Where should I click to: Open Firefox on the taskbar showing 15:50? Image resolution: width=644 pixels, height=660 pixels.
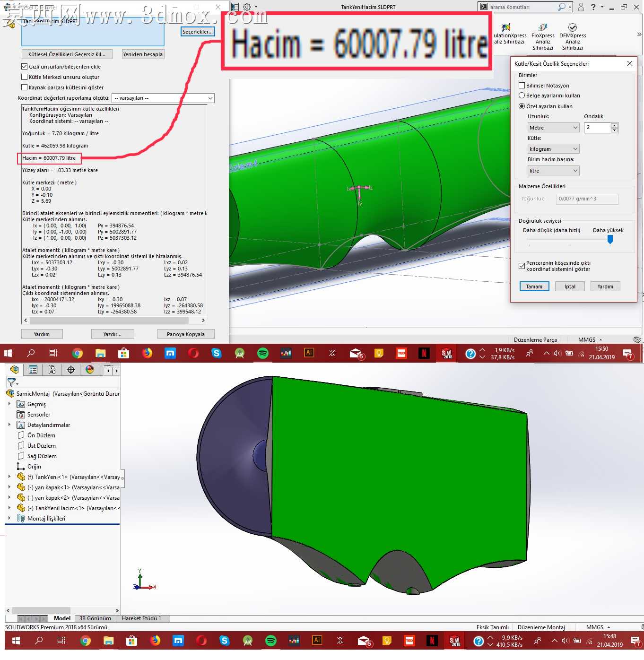pyautogui.click(x=147, y=353)
